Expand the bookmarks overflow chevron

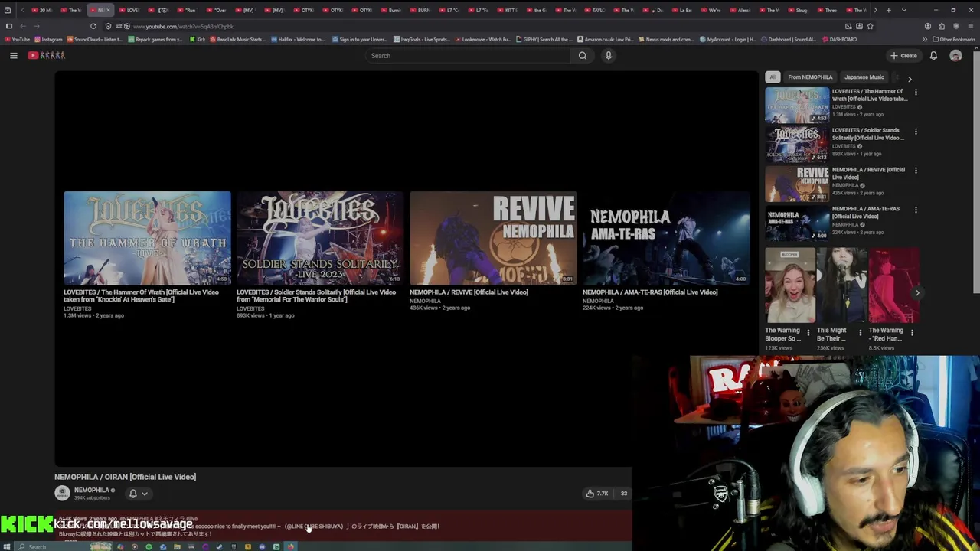click(924, 39)
